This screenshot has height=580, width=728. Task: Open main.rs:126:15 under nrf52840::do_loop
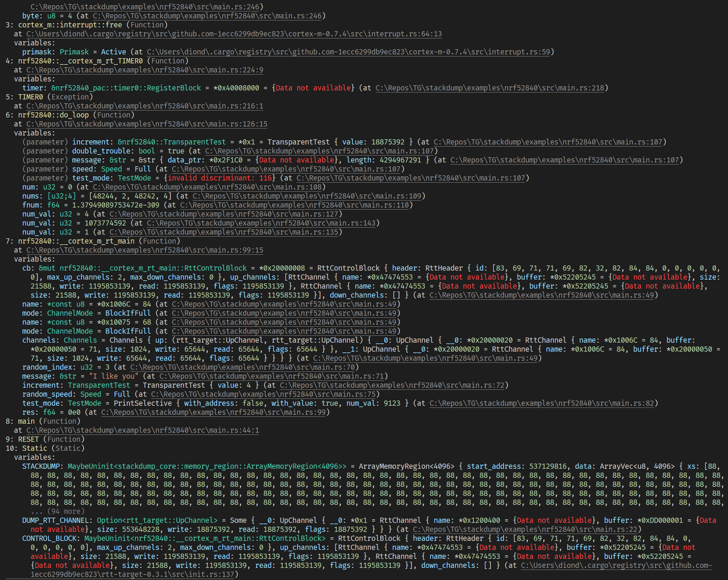[147, 124]
